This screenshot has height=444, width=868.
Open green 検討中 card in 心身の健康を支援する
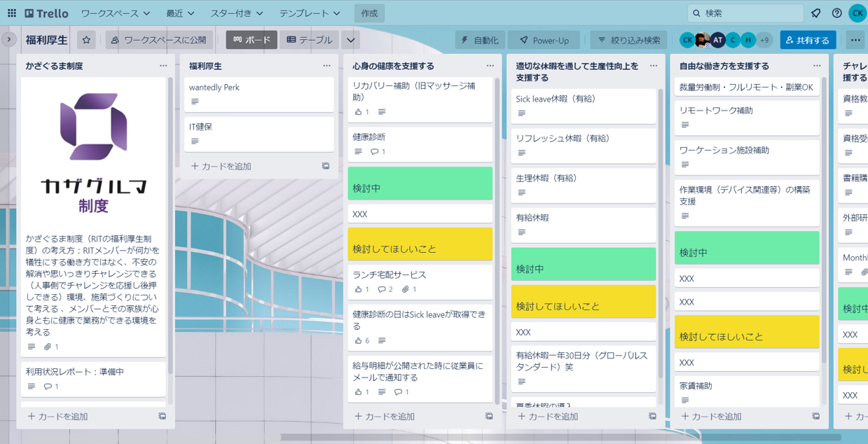[420, 183]
